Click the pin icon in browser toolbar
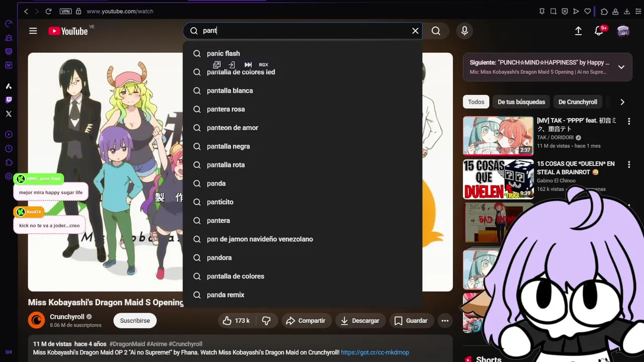 pos(542,11)
